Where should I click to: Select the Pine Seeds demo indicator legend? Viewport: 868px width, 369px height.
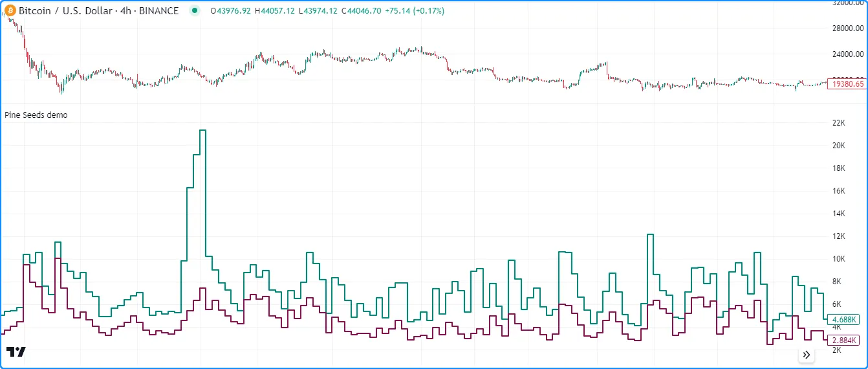(x=36, y=115)
